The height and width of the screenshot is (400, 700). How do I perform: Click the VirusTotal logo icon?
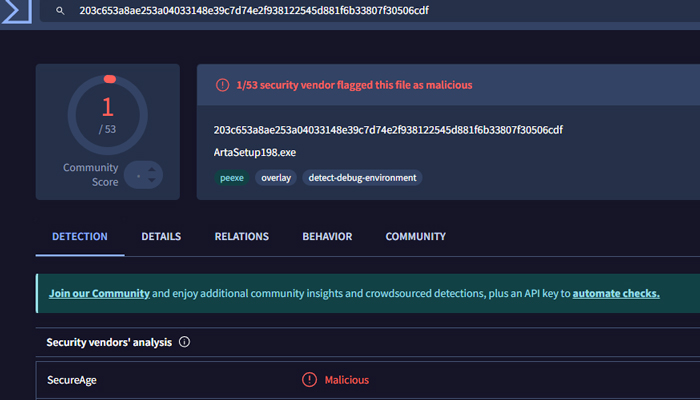[16, 11]
